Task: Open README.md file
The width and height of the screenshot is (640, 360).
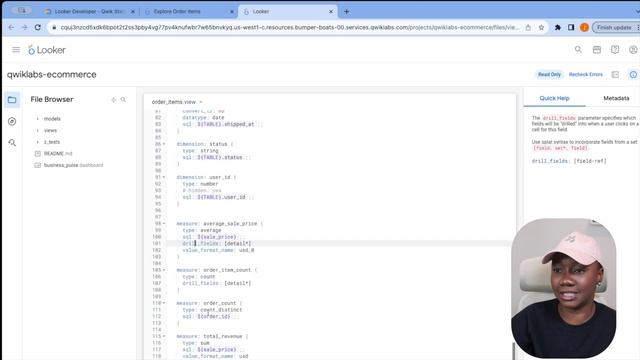Action: (x=58, y=153)
